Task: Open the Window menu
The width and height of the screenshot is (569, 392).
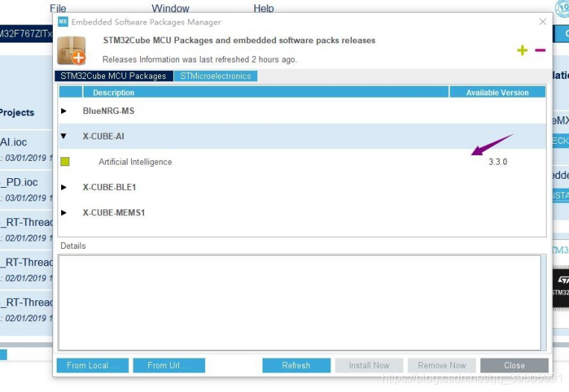Action: [170, 8]
